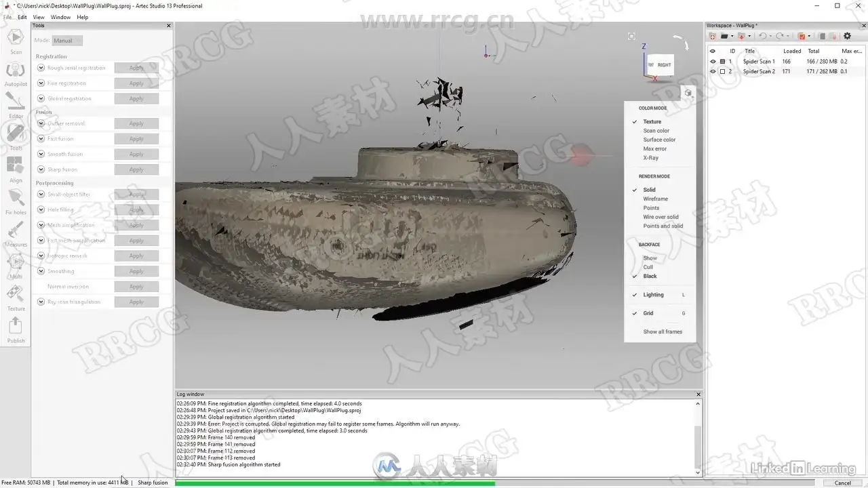Expand Outlier removal settings

(x=41, y=123)
